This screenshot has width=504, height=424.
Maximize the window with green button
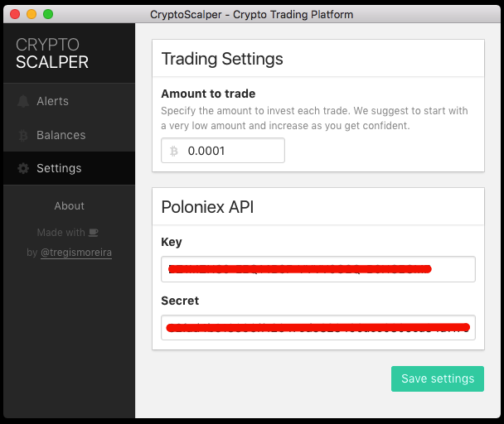pyautogui.click(x=48, y=14)
